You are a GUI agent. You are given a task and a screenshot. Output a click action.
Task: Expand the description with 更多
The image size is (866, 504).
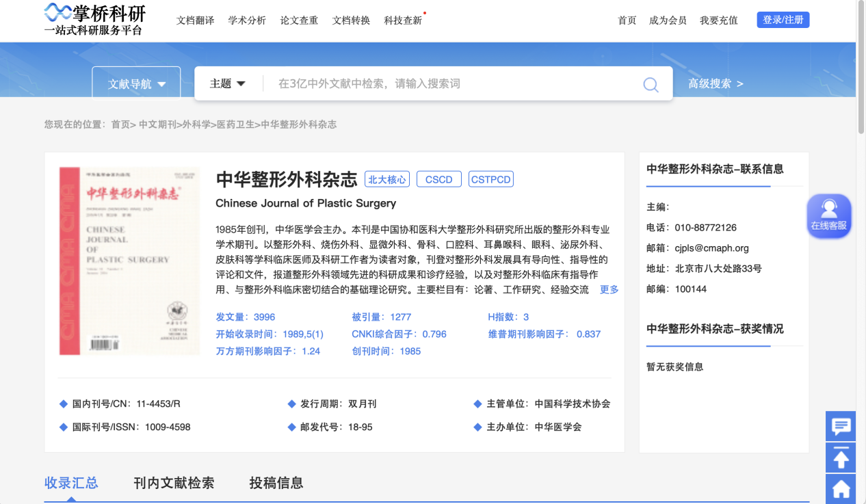tap(609, 289)
